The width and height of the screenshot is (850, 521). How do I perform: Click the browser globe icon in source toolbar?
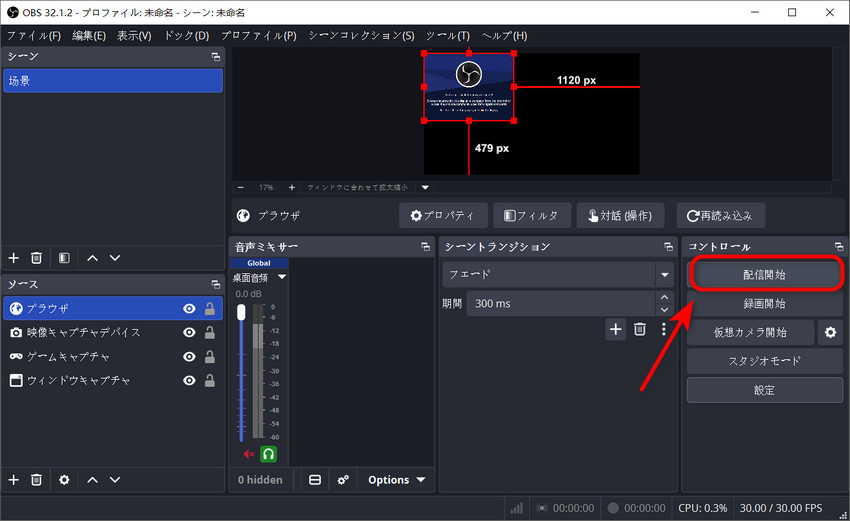243,216
